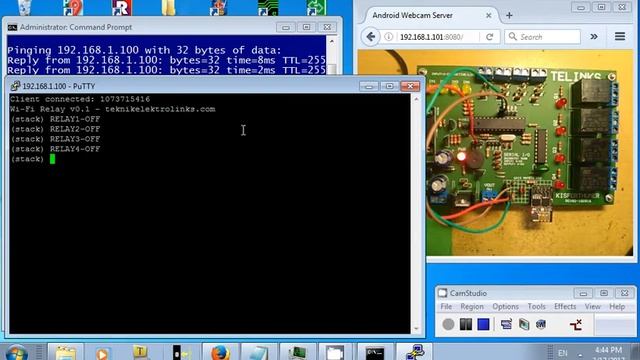Open CamStudio's screen annotations icon
Screen dimensions: 640x360
524,324
